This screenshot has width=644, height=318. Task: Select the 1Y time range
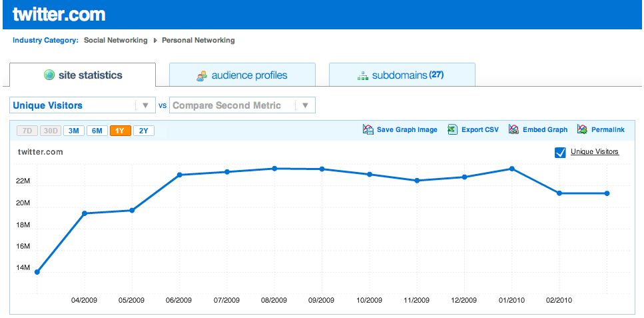[121, 131]
